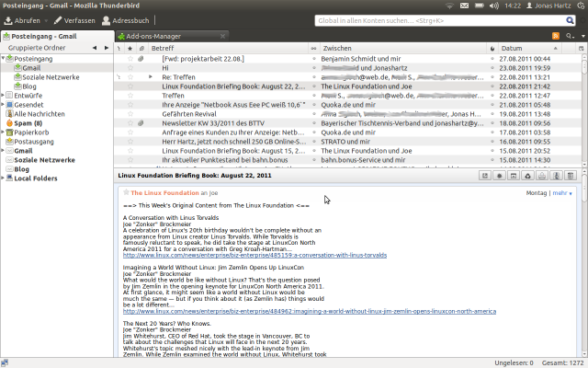Viewport: 588px width, 368px height.
Task: Click the status bar connection icon
Action: [5, 363]
